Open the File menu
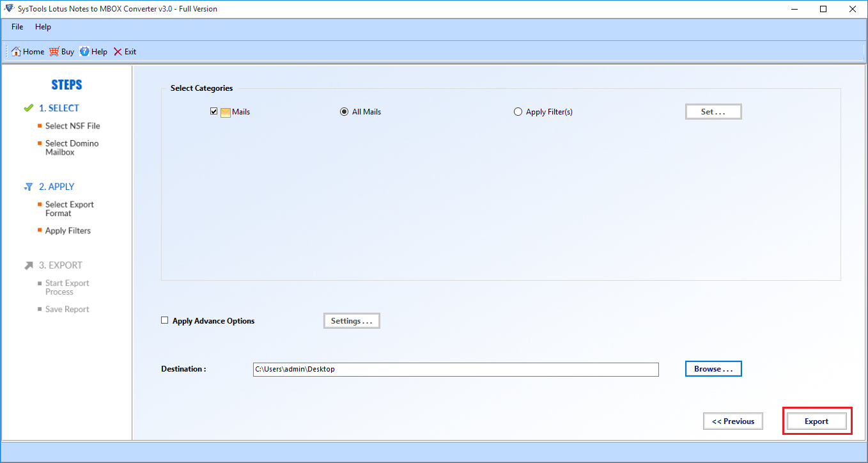The width and height of the screenshot is (868, 463). (x=17, y=27)
